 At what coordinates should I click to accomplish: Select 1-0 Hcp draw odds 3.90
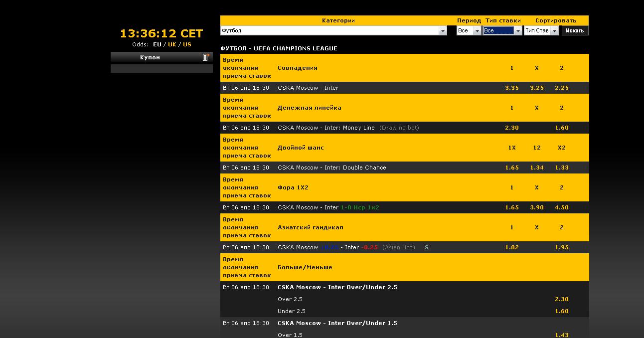tap(537, 207)
